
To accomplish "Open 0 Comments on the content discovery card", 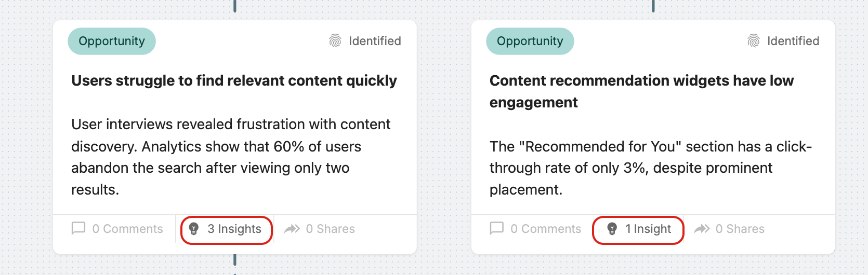I will [x=127, y=229].
